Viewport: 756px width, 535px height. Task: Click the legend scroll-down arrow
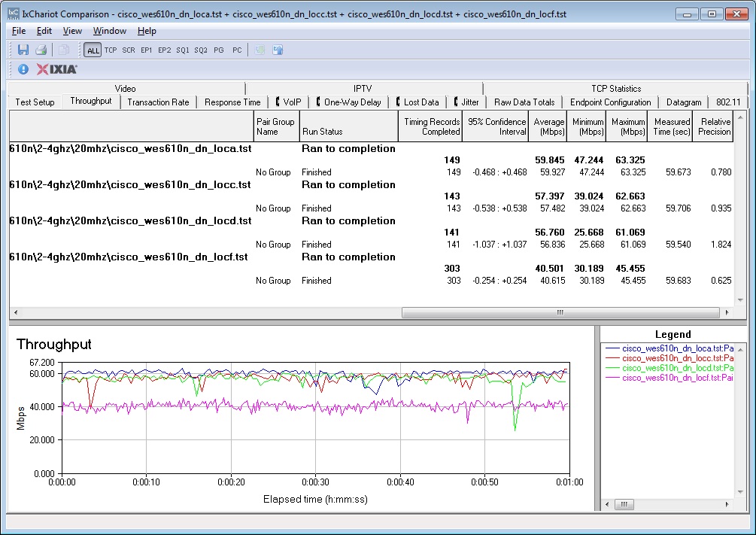pos(740,492)
